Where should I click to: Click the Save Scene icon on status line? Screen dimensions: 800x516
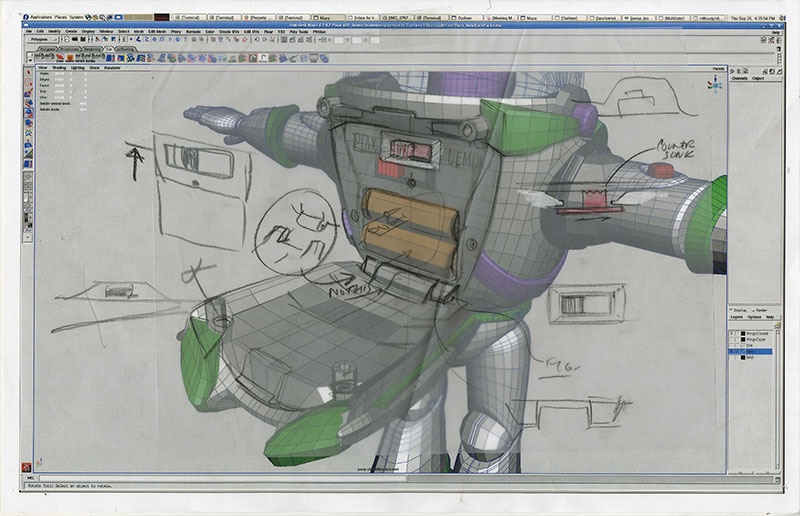[x=83, y=39]
